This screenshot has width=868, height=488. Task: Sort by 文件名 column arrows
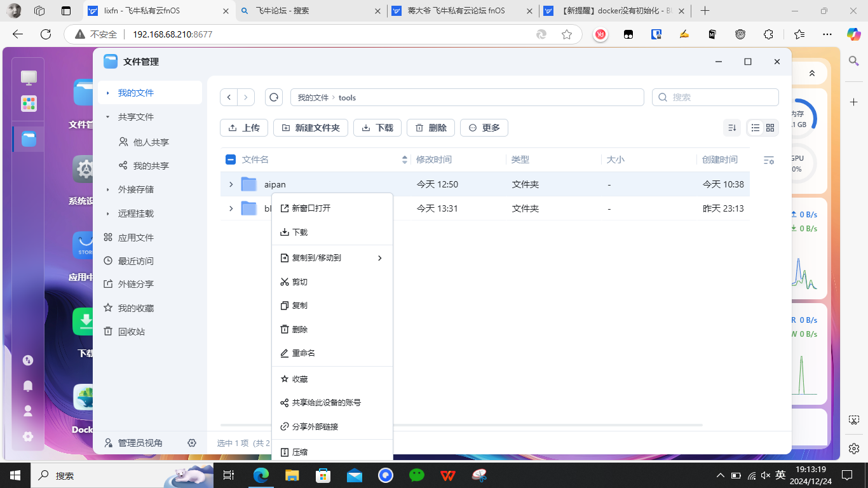[x=405, y=159]
